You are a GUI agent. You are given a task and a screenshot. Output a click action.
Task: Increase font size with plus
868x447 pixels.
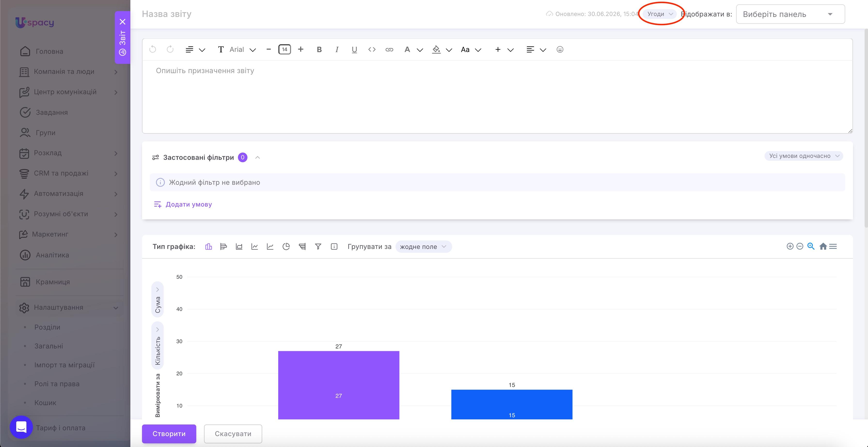click(300, 49)
